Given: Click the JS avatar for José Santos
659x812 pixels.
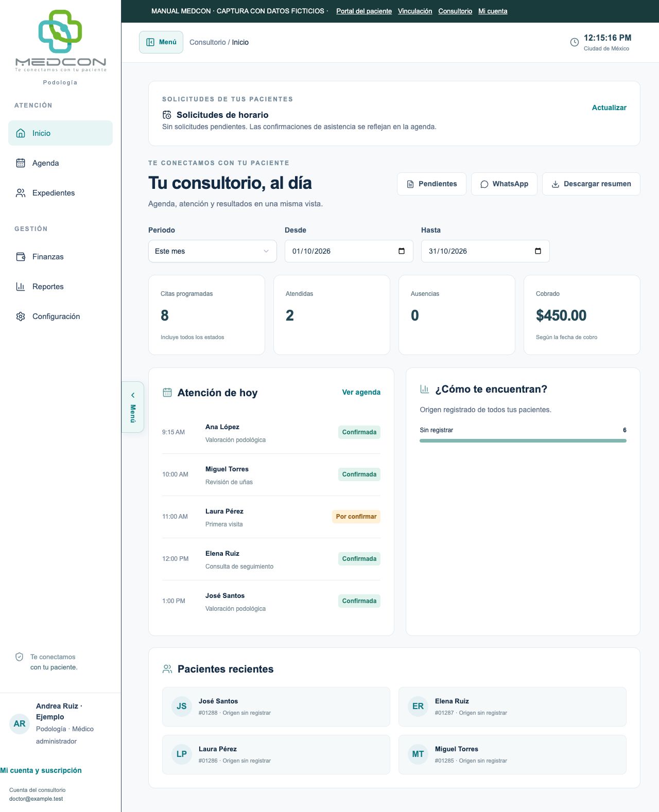Looking at the screenshot, I should click(182, 707).
